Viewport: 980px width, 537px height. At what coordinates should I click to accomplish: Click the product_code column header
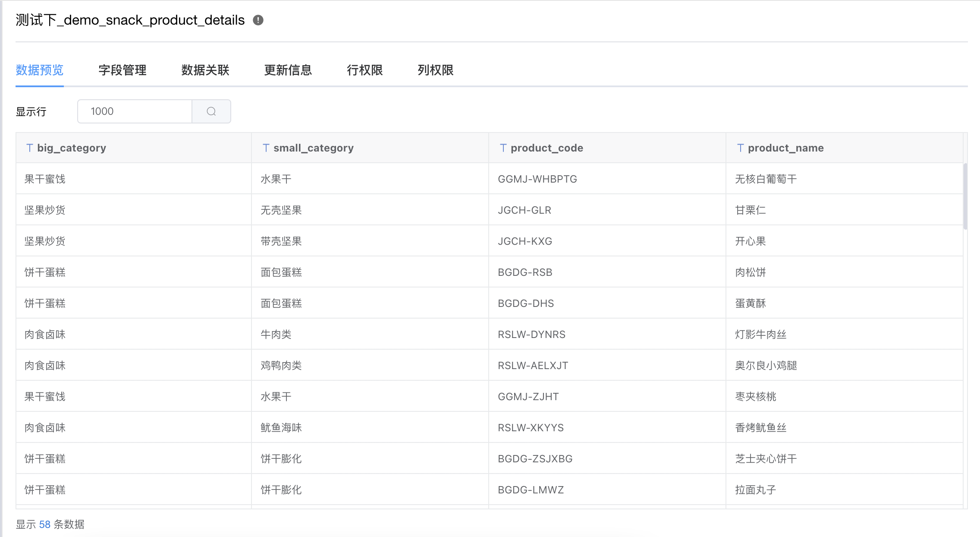tap(547, 148)
